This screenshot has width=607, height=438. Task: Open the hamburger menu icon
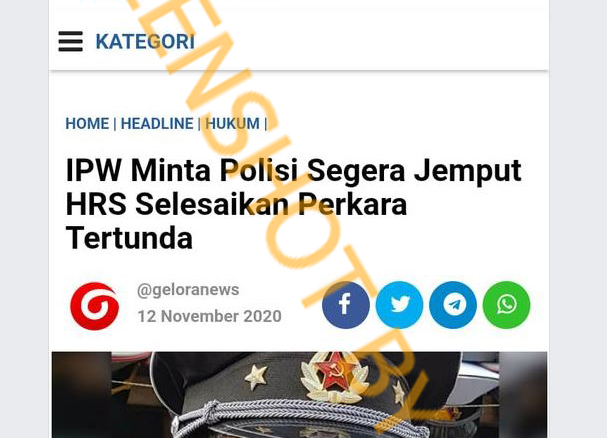click(70, 41)
